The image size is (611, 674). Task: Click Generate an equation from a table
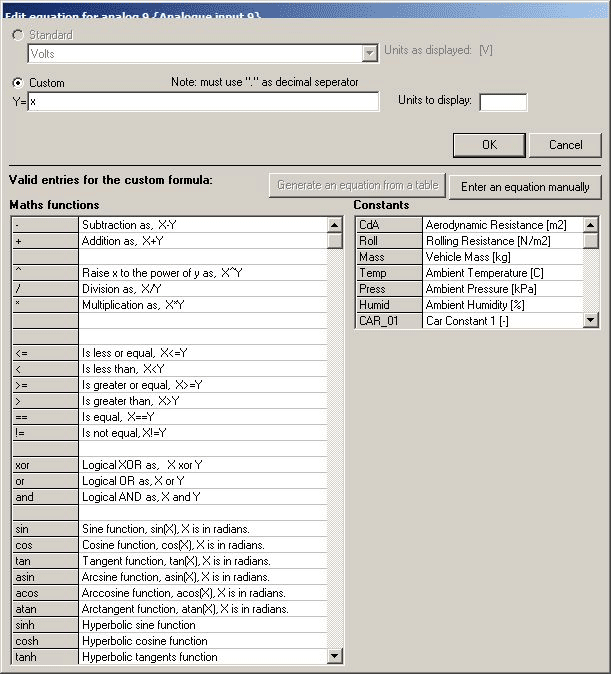click(x=356, y=186)
